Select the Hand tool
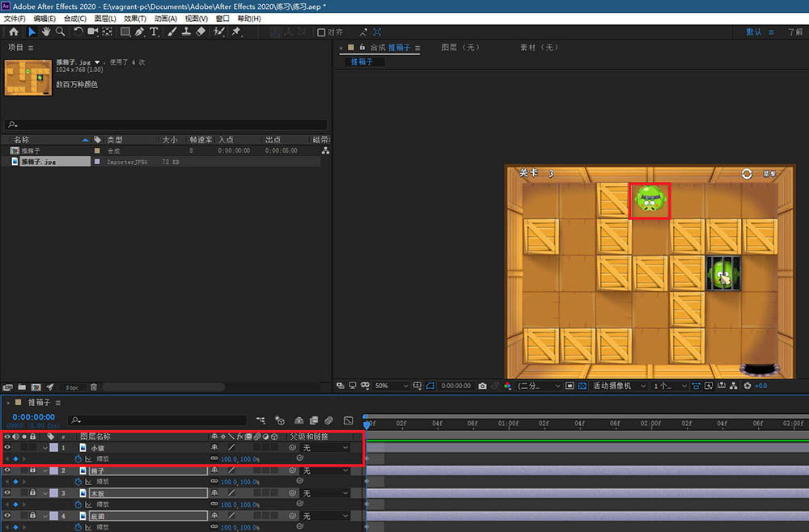809x532 pixels. tap(46, 32)
